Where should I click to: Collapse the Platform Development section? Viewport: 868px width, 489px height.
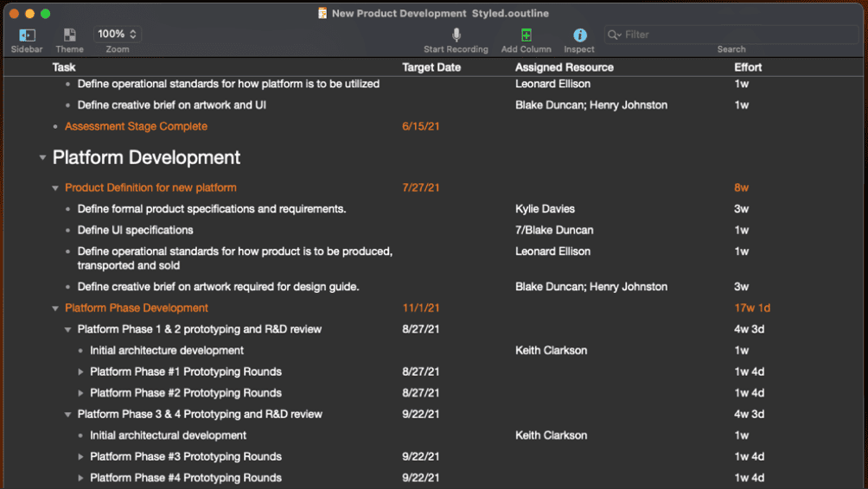tap(42, 157)
